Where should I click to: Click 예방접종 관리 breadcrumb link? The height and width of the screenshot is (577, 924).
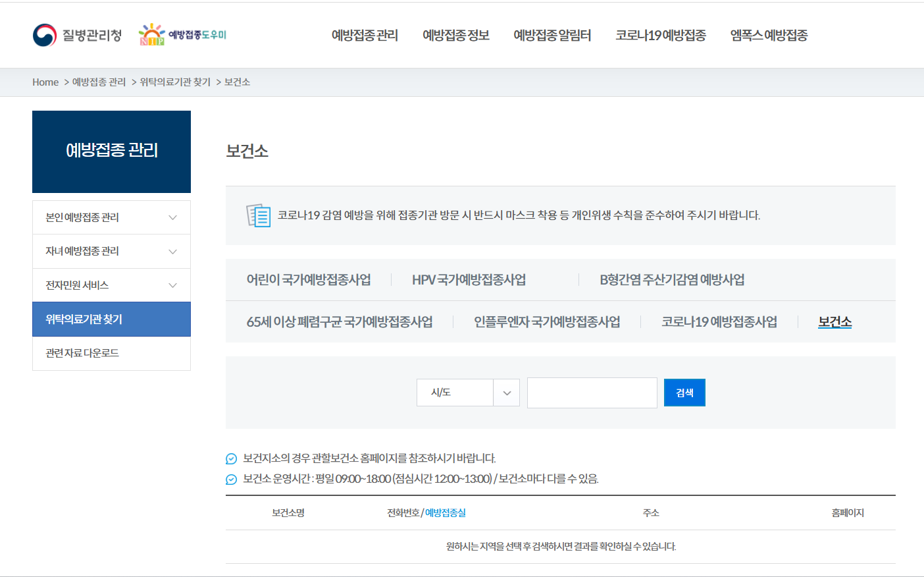tap(99, 82)
